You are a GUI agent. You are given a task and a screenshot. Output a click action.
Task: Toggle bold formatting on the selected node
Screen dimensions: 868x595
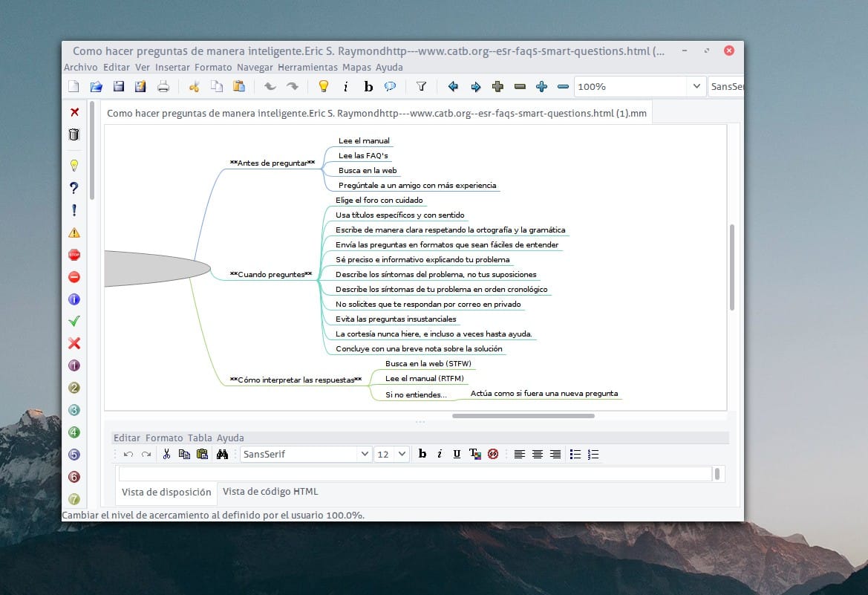368,86
